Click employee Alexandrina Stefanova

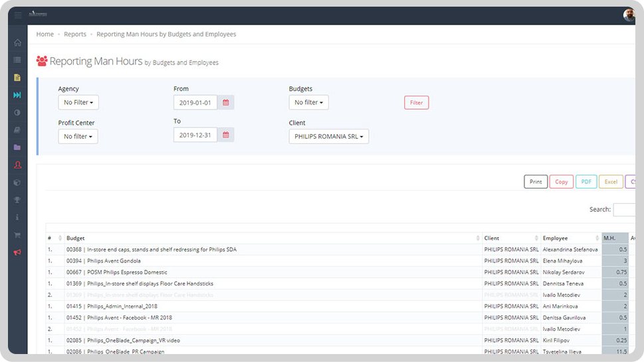[x=570, y=250]
